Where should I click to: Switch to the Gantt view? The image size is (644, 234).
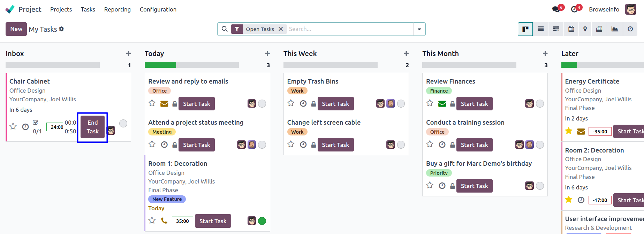[556, 29]
